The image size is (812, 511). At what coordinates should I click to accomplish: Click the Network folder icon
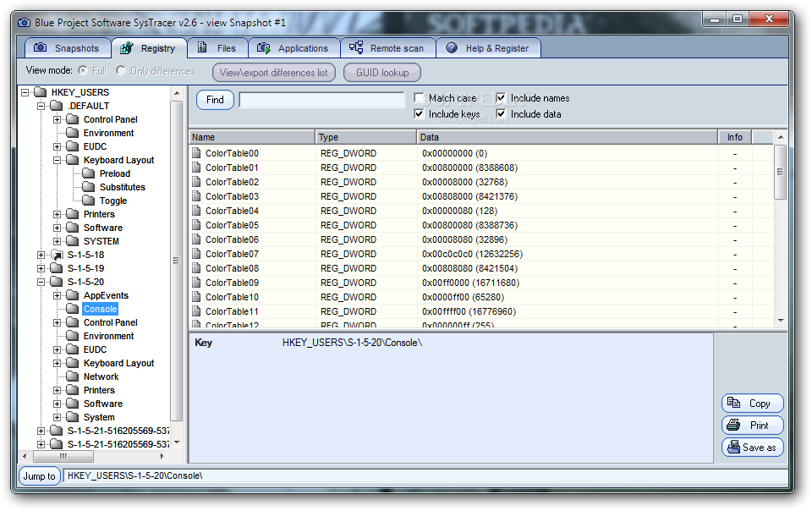[x=73, y=376]
